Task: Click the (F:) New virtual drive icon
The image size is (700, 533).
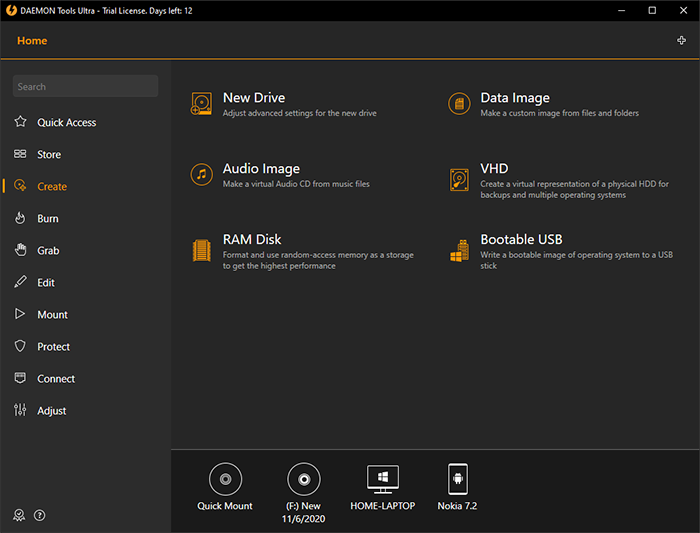Action: pos(304,479)
